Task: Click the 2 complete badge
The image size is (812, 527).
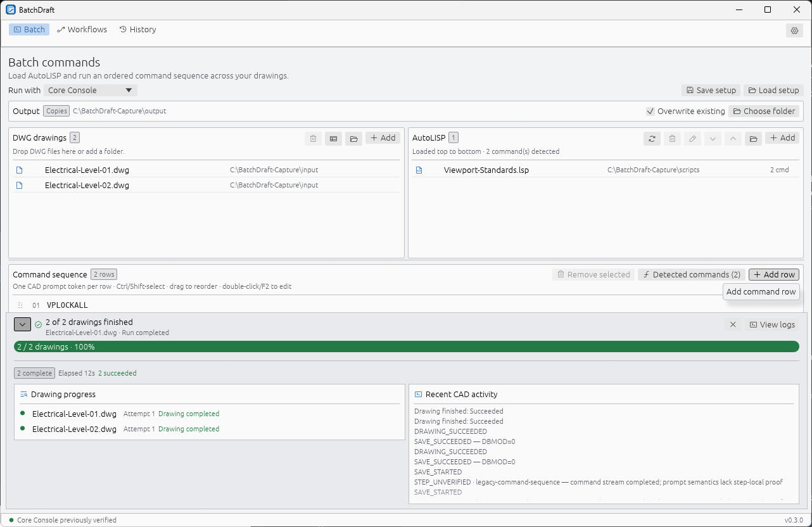Action: pyautogui.click(x=34, y=373)
